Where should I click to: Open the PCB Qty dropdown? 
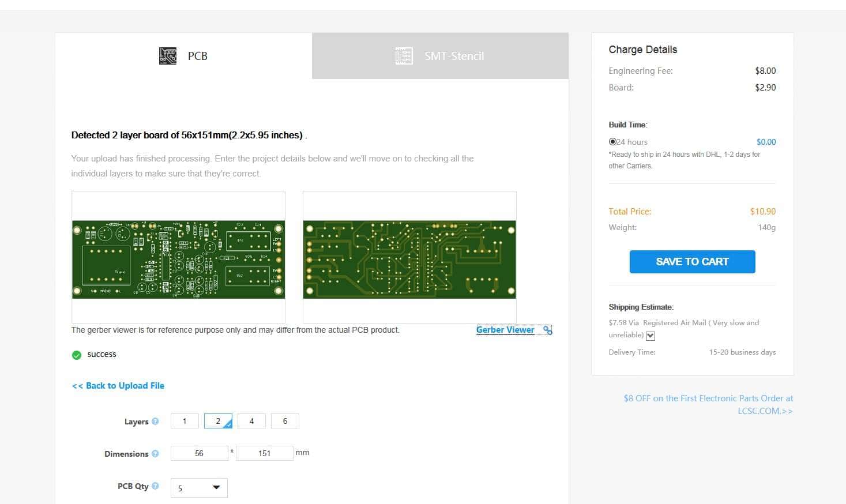click(199, 488)
